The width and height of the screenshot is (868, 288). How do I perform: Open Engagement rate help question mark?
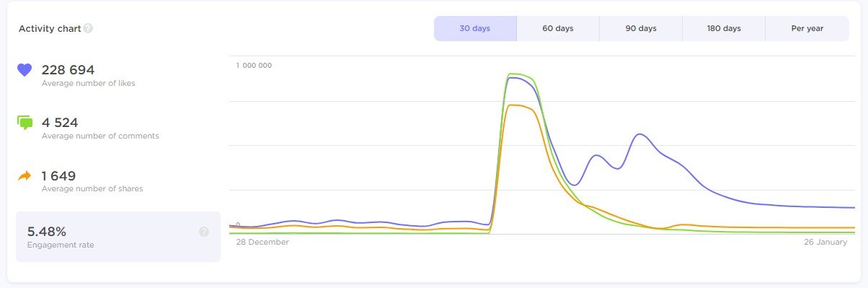(x=204, y=232)
